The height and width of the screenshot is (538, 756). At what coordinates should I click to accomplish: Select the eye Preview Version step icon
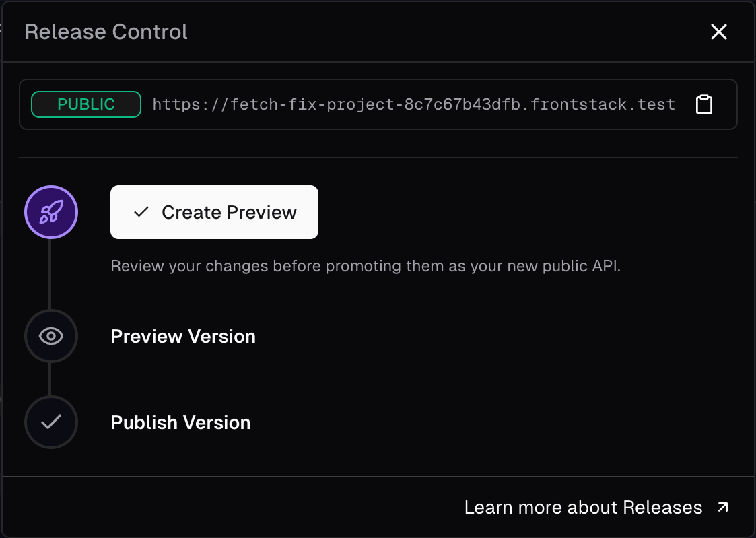(x=51, y=336)
